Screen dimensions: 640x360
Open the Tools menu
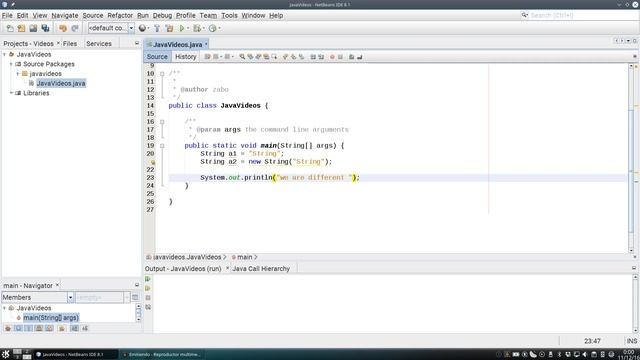point(229,16)
